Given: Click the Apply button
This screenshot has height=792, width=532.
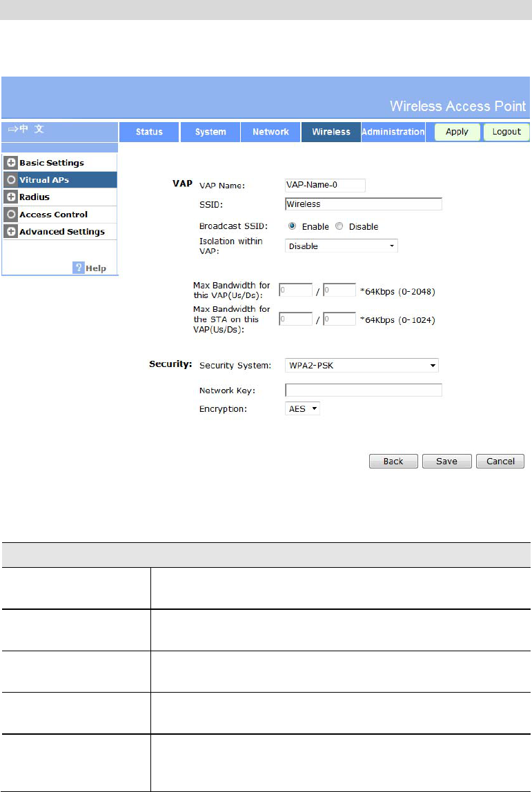Looking at the screenshot, I should click(x=457, y=132).
